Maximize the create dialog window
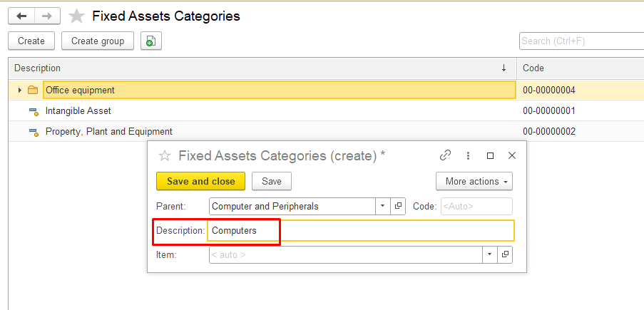Viewport: 644px width, 310px height. (x=490, y=155)
